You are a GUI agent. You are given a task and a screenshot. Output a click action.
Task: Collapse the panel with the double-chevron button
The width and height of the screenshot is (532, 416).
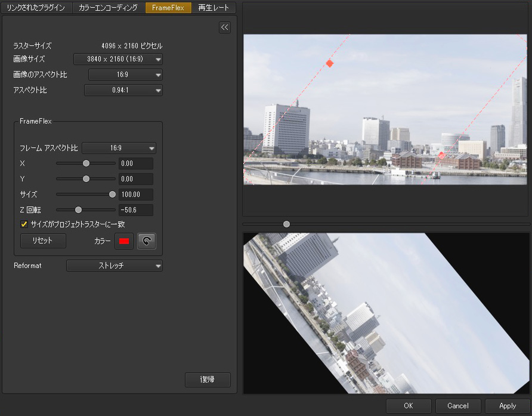tap(225, 27)
